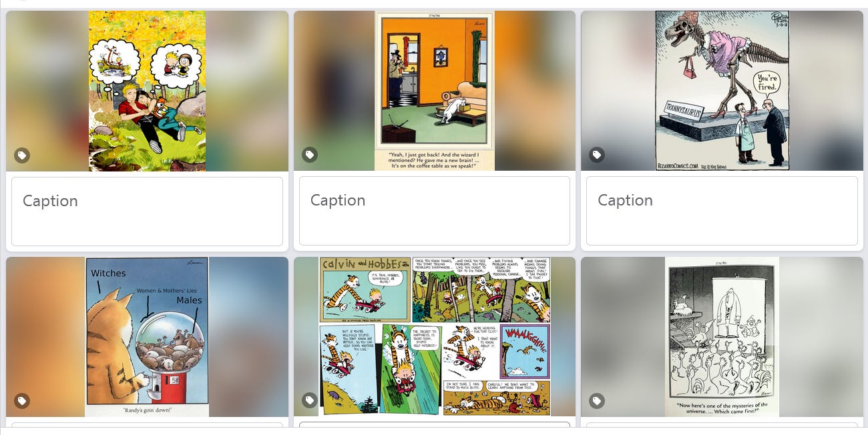Select tag icon on Calvin and Hobbes wagon strip
Viewport: 868px width, 435px height.
coord(309,400)
